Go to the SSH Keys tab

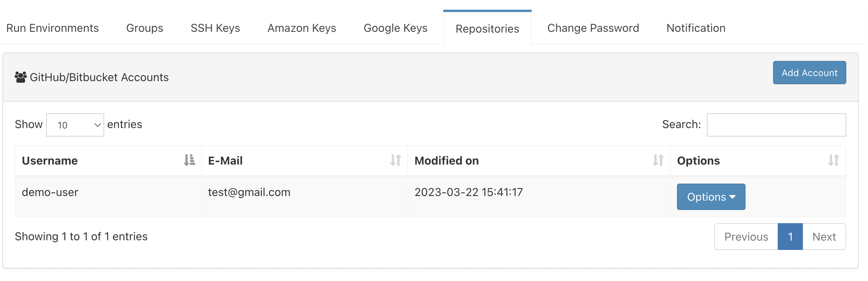pos(215,28)
